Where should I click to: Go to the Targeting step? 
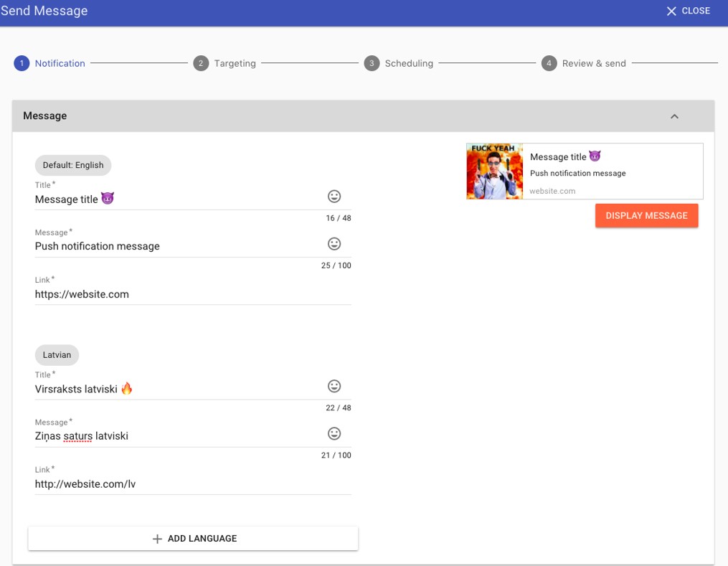click(224, 63)
